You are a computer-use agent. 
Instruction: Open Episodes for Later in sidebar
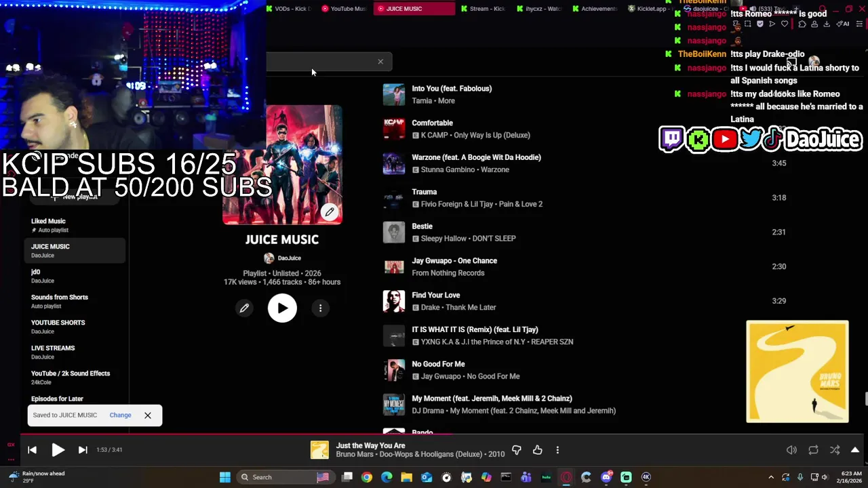coord(57,399)
